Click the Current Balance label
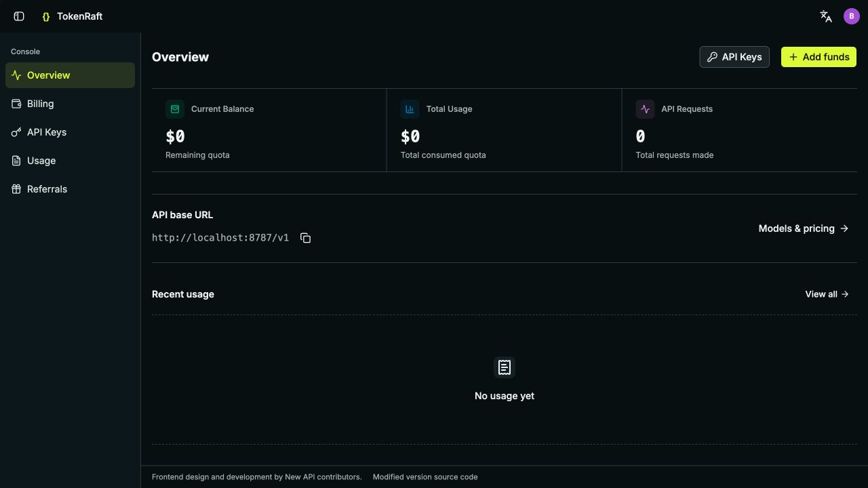 222,109
